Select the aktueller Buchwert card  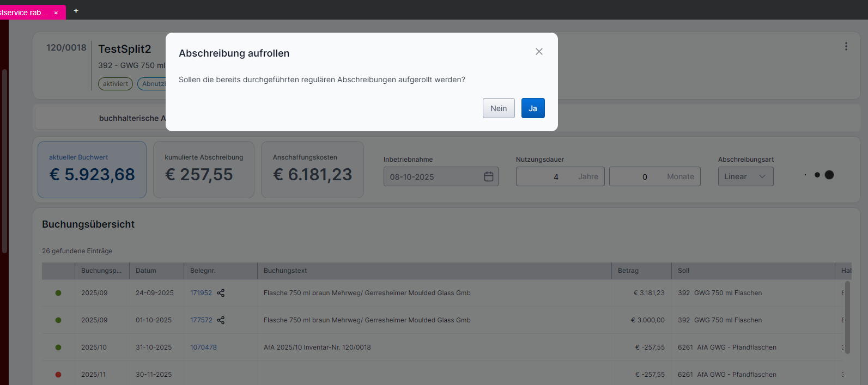92,169
